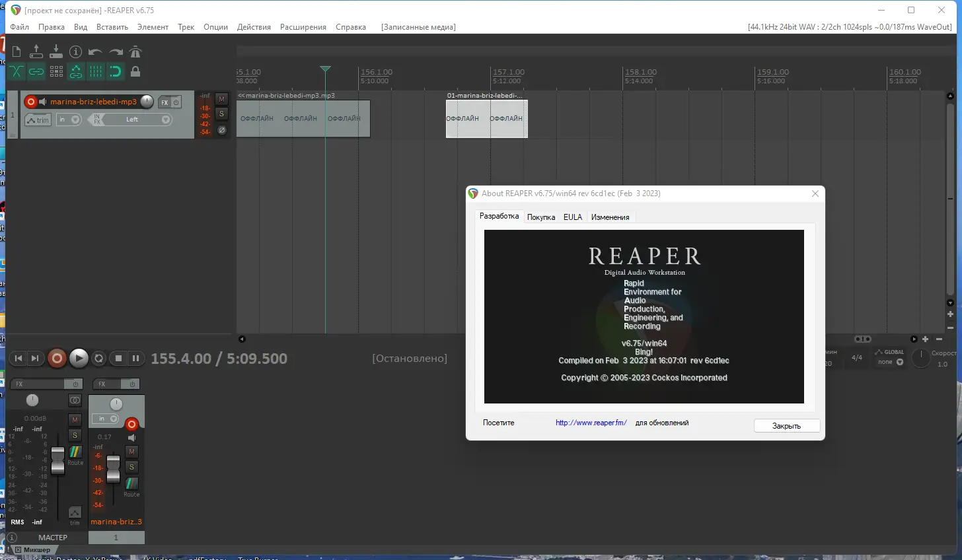Viewport: 962px width, 560px height.
Task: Click marina-briz..3 volume fader in mixer
Action: 113,468
